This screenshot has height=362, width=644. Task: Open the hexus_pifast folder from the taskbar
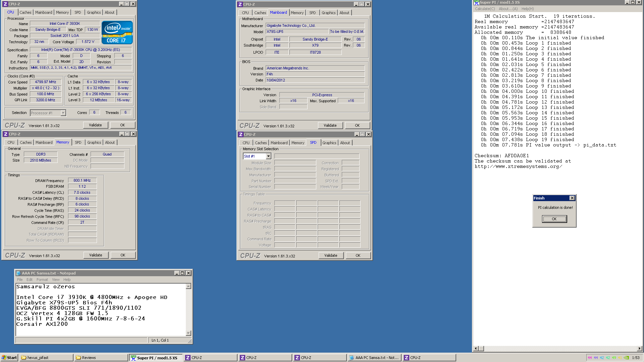[x=46, y=358]
